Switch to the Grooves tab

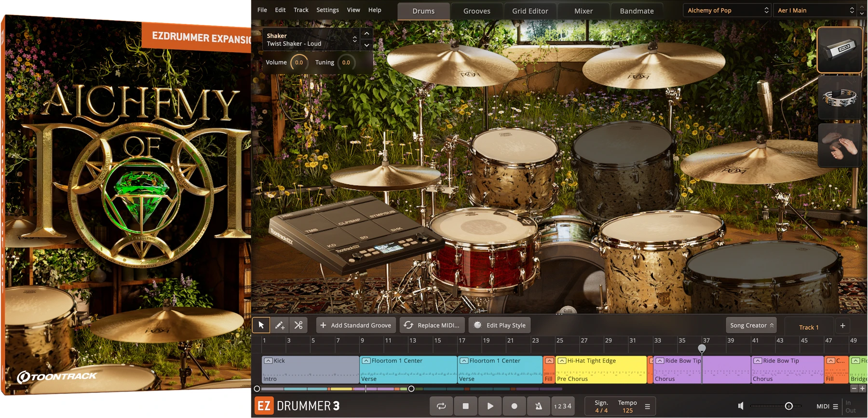pos(477,11)
